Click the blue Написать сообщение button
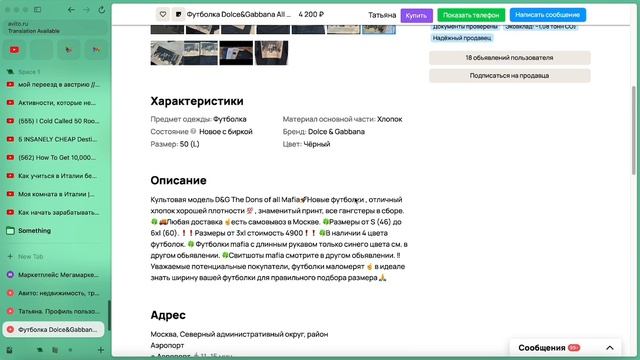Screen dimensions: 640x360 tap(548, 15)
